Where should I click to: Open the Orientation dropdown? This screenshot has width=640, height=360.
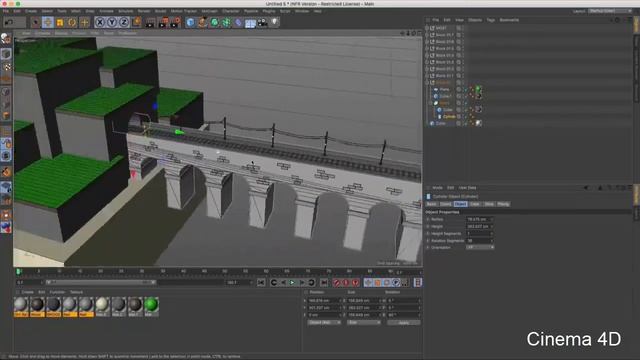point(480,247)
